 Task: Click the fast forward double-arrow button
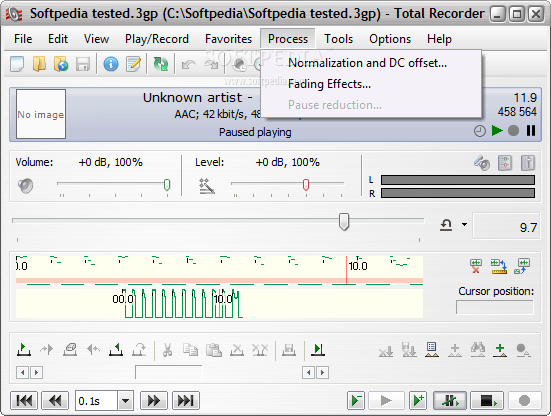click(x=154, y=401)
